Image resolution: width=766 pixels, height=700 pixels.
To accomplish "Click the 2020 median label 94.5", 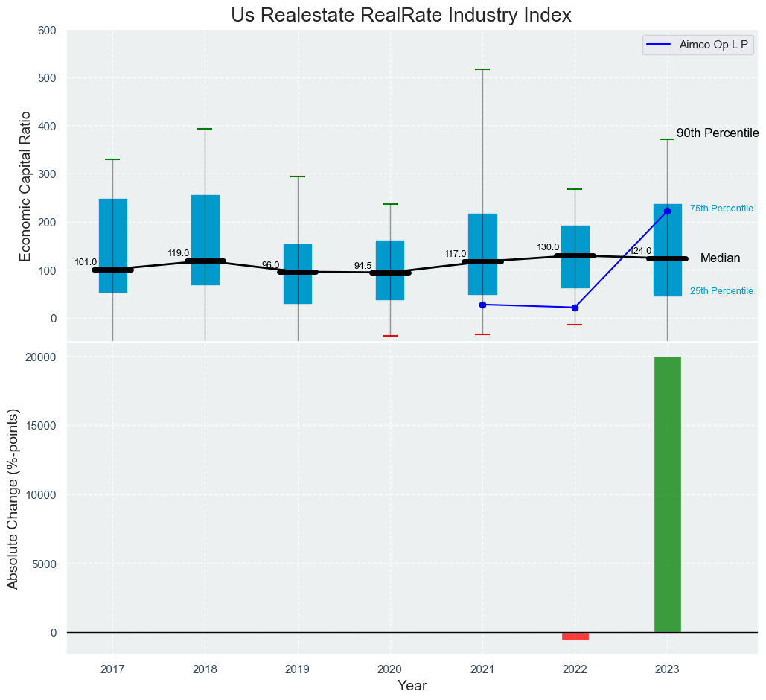I will pos(363,266).
